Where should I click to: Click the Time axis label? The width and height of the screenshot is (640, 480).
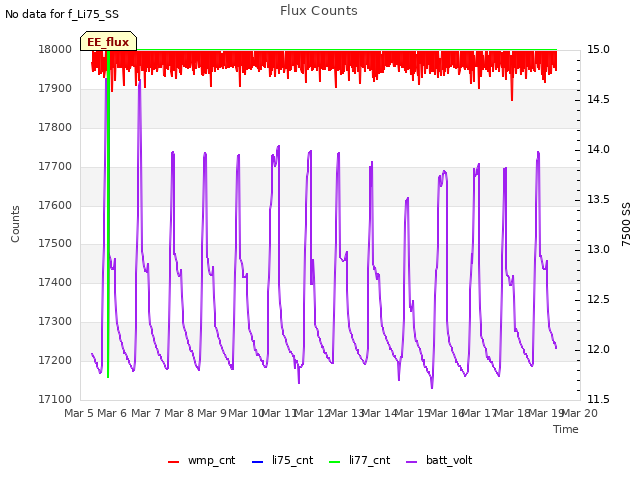click(x=566, y=429)
